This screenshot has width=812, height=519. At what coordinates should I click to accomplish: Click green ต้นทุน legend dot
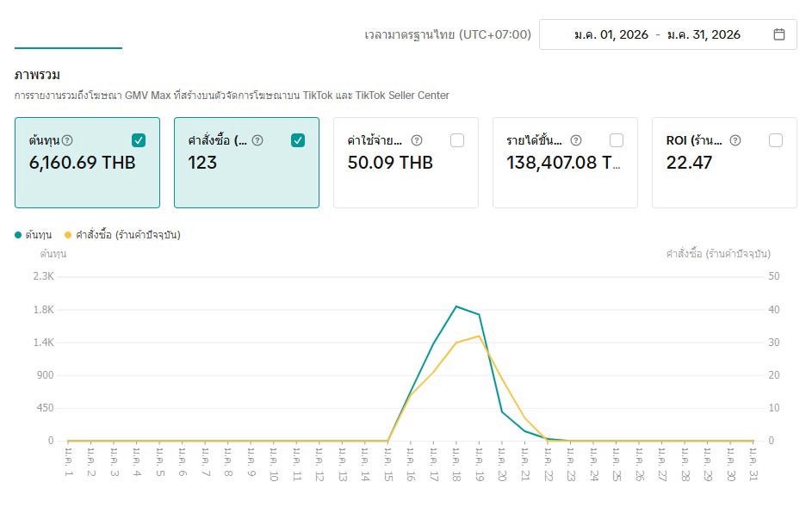[18, 234]
